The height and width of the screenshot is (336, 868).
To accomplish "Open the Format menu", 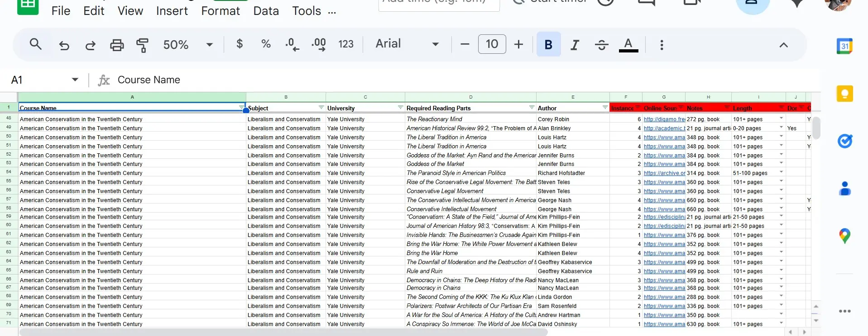I will [221, 11].
